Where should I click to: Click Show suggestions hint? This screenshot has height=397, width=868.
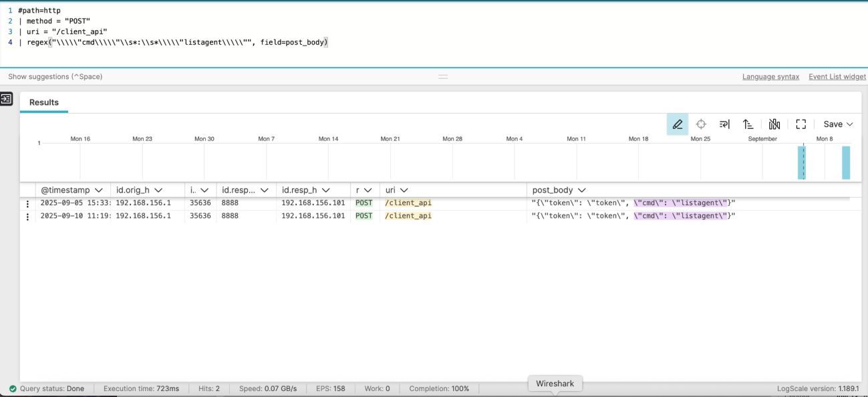tap(55, 77)
